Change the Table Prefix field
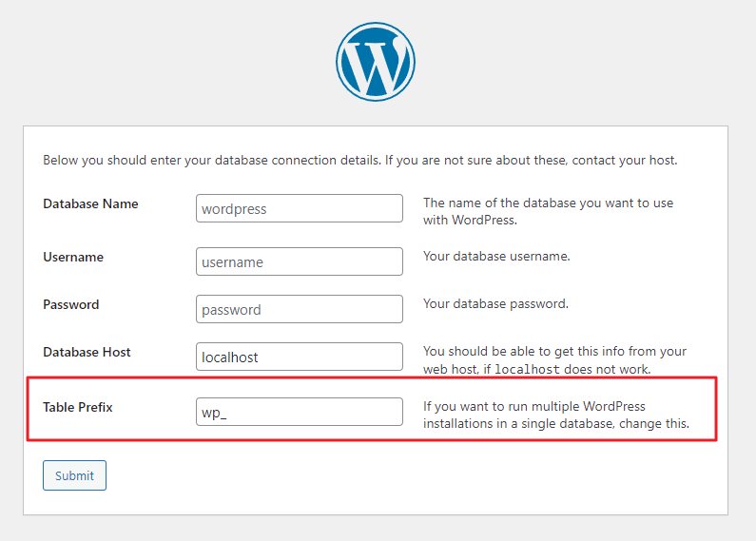Image resolution: width=756 pixels, height=541 pixels. (x=300, y=412)
